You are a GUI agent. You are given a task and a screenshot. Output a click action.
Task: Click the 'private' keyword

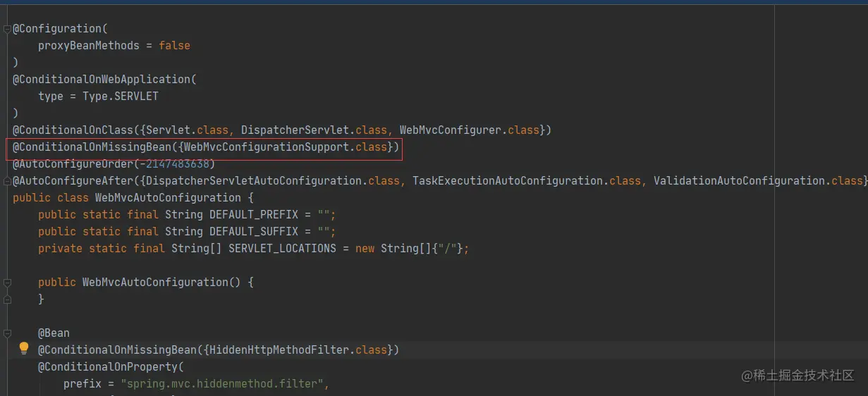[x=60, y=249]
